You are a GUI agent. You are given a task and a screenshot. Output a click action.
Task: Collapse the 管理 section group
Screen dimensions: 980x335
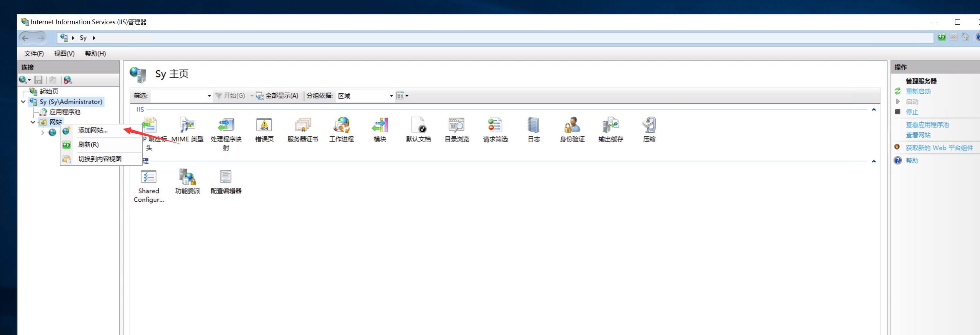pos(874,161)
